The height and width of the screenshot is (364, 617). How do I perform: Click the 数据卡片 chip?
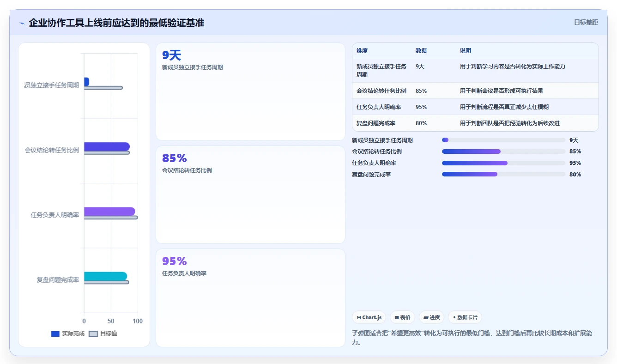coord(465,317)
